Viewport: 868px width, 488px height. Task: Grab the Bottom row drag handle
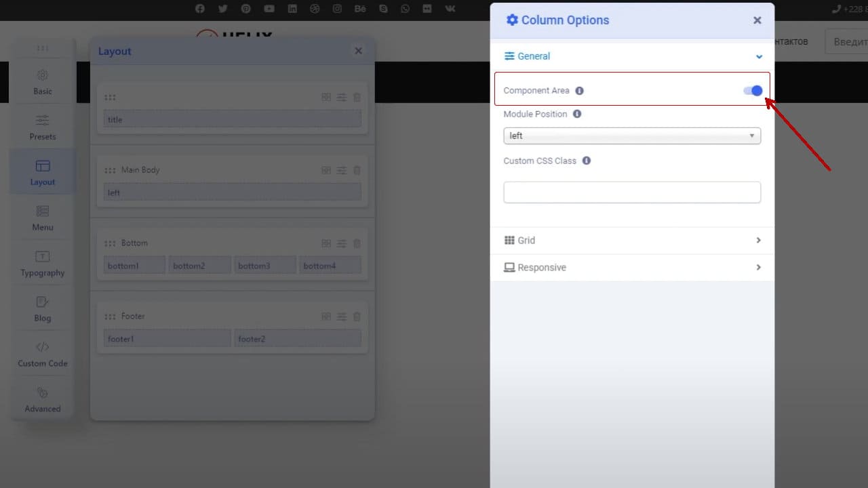pyautogui.click(x=110, y=243)
